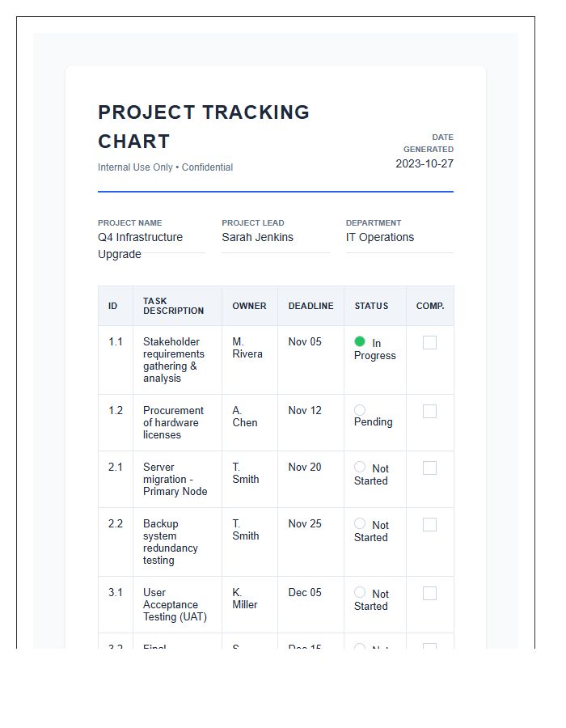Tick completion box for Server migration task
The image size is (566, 728).
click(x=429, y=468)
